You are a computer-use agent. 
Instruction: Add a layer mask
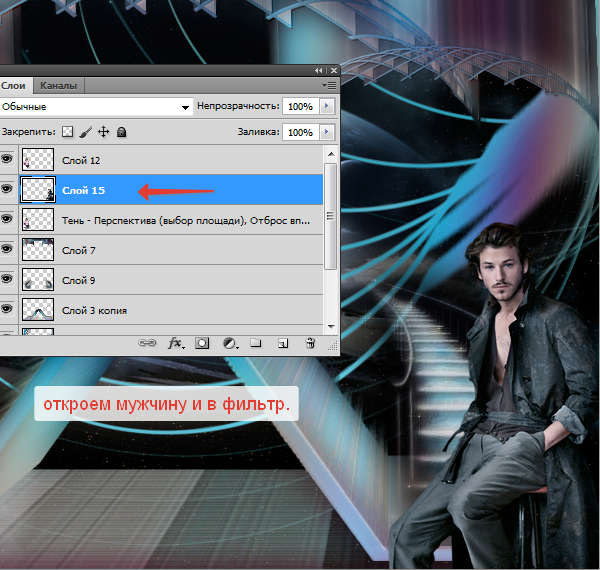point(202,343)
